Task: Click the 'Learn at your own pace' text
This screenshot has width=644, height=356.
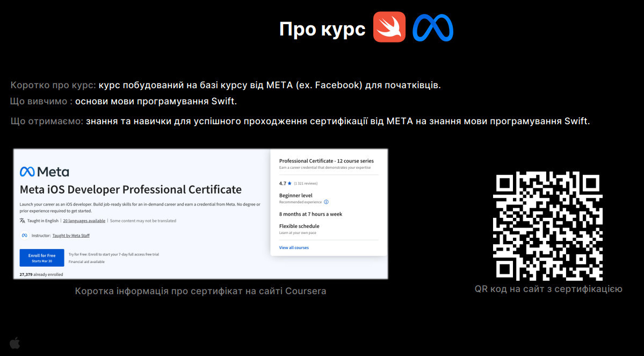Action: pyautogui.click(x=298, y=233)
